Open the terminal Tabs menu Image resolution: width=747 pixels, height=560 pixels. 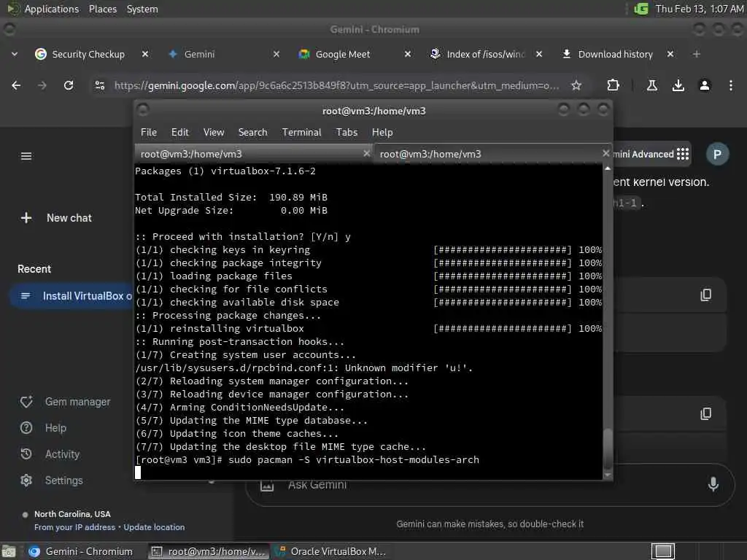(347, 133)
